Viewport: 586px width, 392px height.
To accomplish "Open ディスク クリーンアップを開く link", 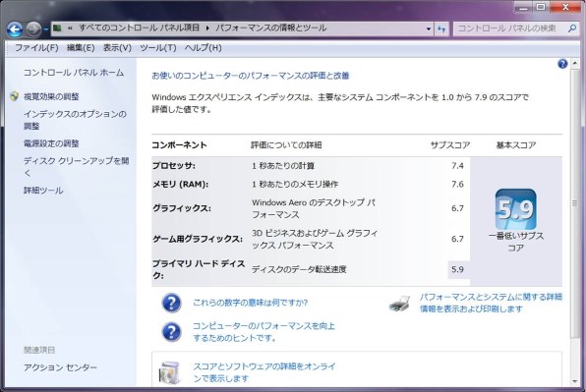I will [x=77, y=166].
